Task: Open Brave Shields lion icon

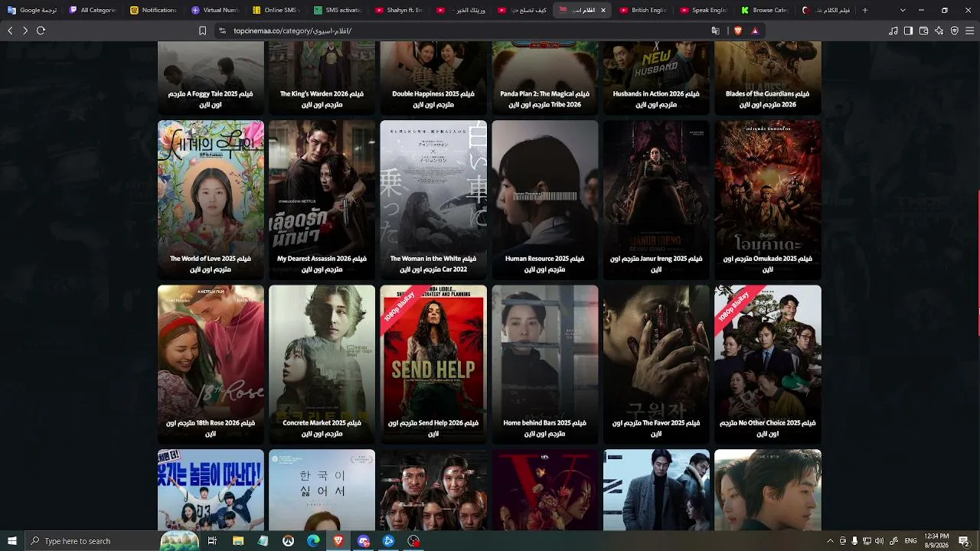Action: [738, 31]
